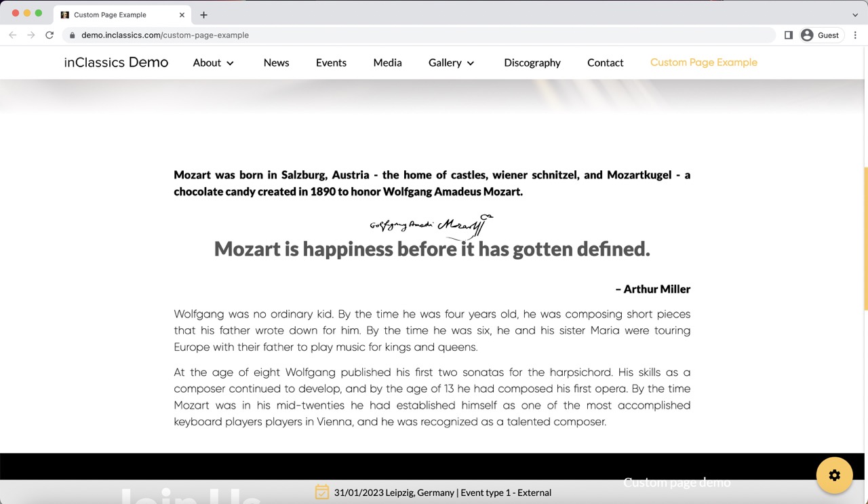Expand the Gallery dropdown chevron
This screenshot has height=504, width=868.
(471, 63)
